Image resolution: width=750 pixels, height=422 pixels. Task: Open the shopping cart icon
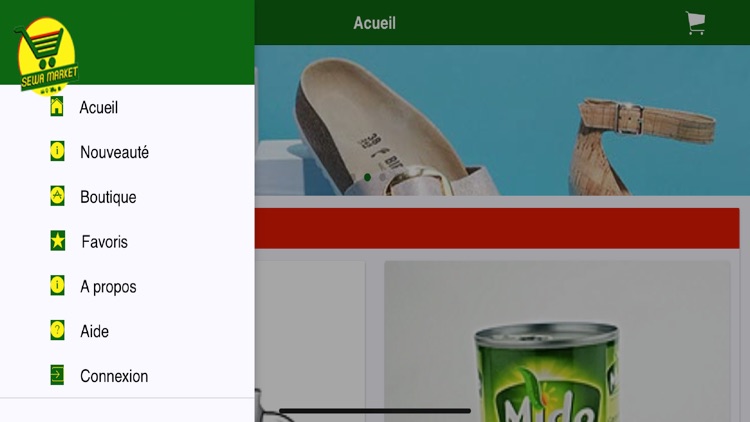695,22
